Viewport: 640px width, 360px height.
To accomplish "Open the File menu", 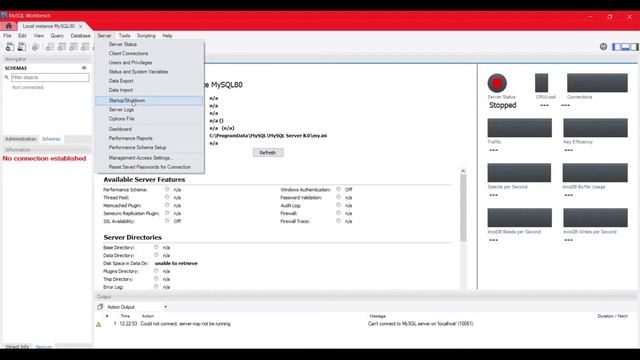I will [7, 36].
